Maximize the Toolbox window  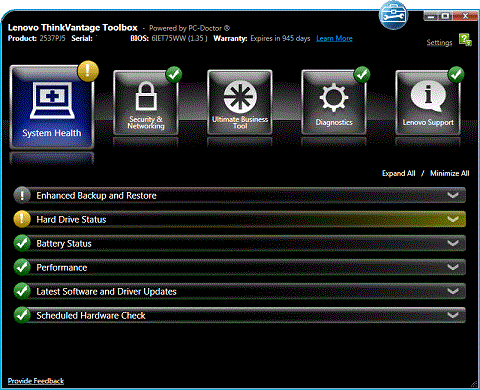pyautogui.click(x=445, y=16)
